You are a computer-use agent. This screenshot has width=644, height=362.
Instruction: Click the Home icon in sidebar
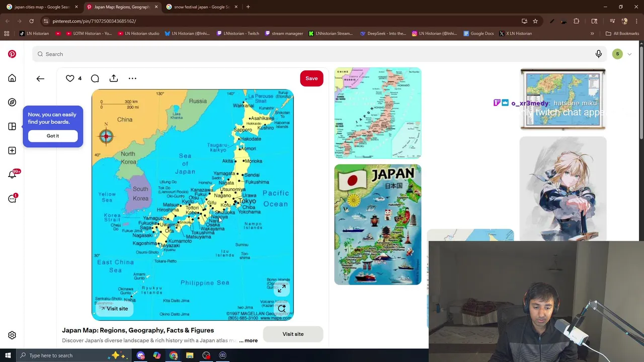pyautogui.click(x=12, y=78)
